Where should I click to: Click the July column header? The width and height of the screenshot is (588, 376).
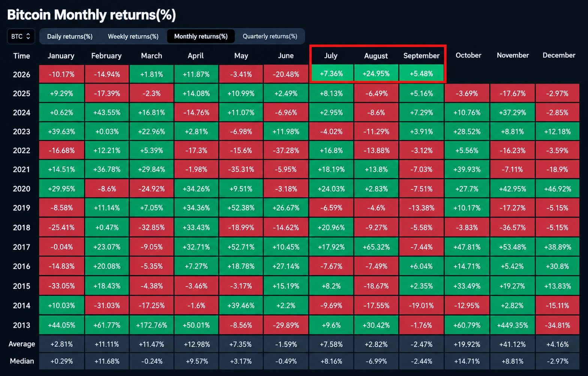(x=331, y=56)
